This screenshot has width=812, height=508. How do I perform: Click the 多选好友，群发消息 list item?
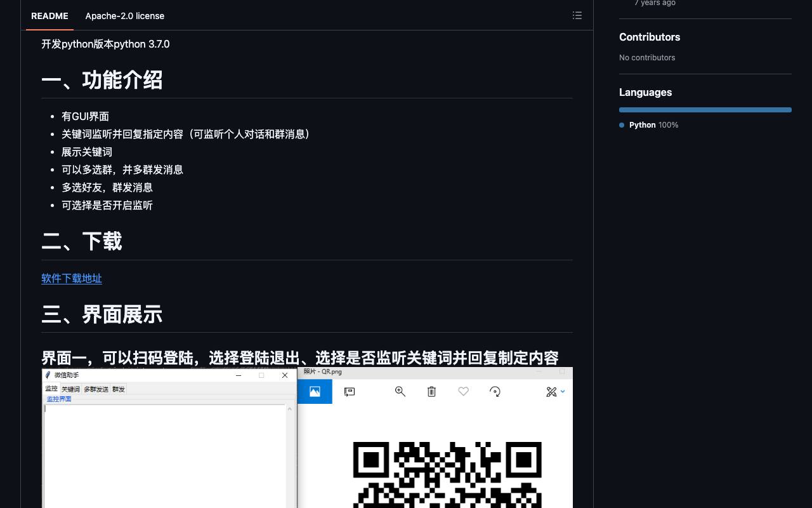(107, 187)
